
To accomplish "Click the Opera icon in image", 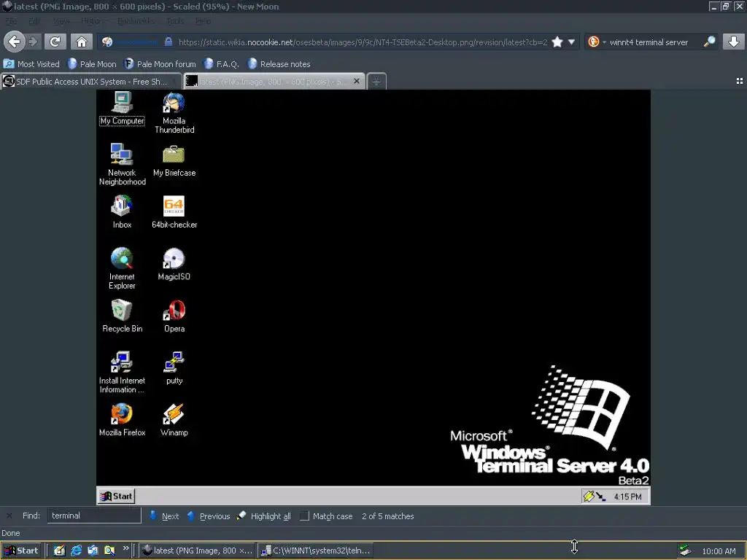I will pyautogui.click(x=174, y=316).
